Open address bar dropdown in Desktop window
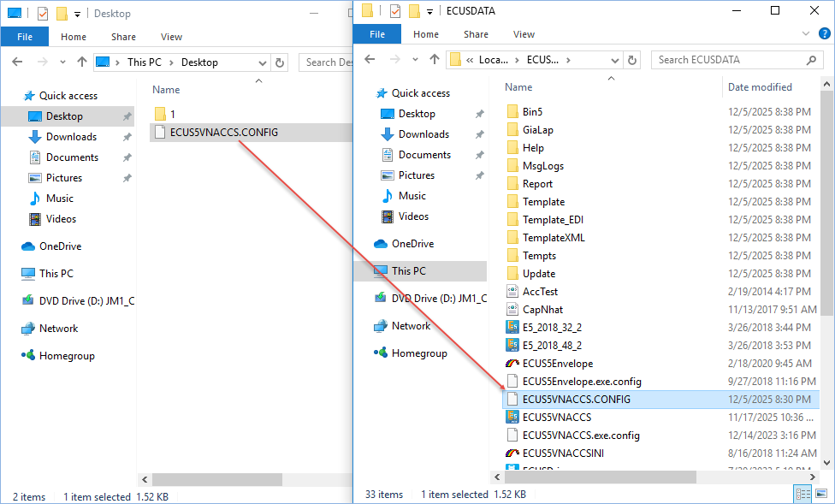This screenshot has width=835, height=504. 263,62
